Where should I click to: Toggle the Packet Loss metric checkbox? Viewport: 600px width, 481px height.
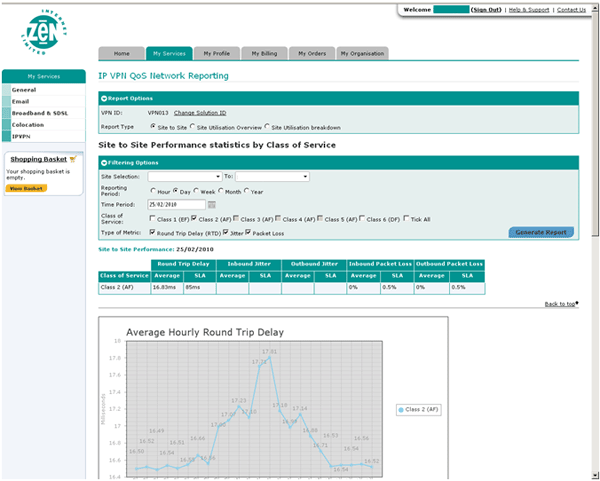(248, 232)
